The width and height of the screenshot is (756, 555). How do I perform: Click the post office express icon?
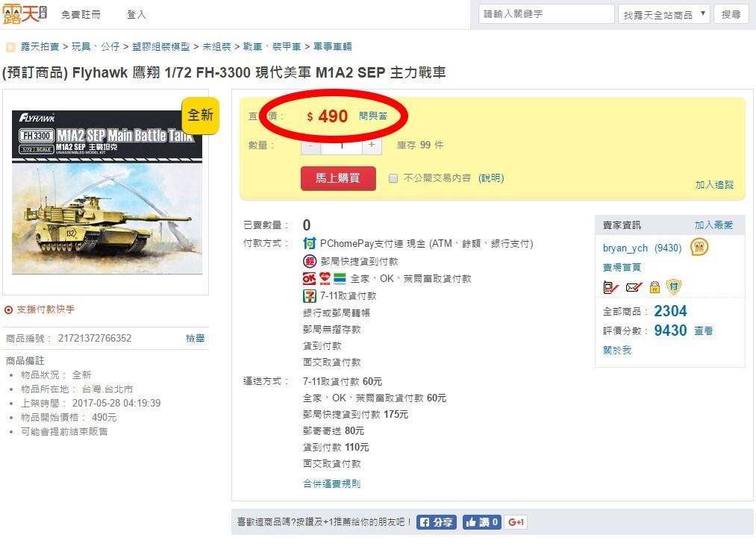tap(309, 261)
